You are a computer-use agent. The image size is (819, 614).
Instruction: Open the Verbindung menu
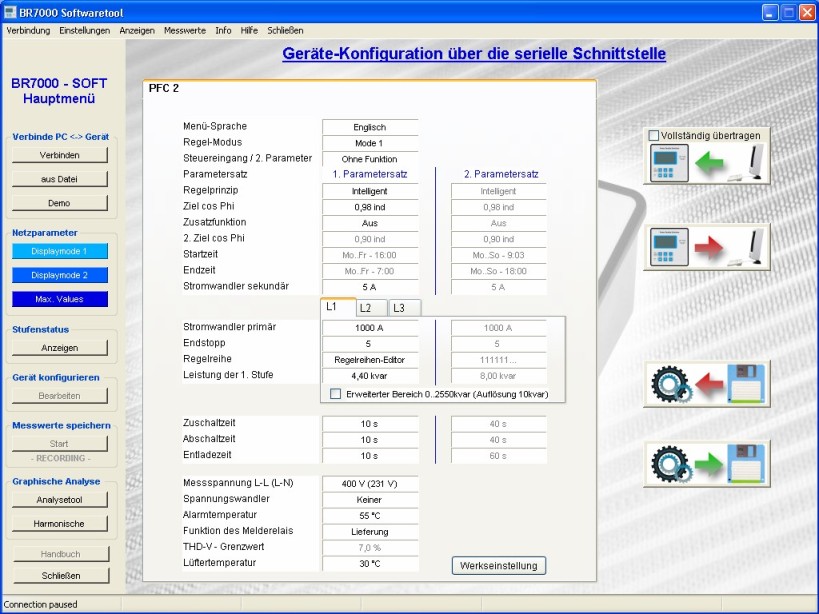coord(28,30)
